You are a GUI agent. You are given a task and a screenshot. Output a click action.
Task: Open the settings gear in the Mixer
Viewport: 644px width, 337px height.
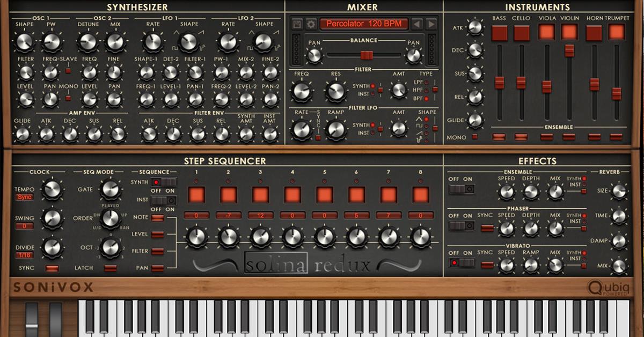(310, 24)
